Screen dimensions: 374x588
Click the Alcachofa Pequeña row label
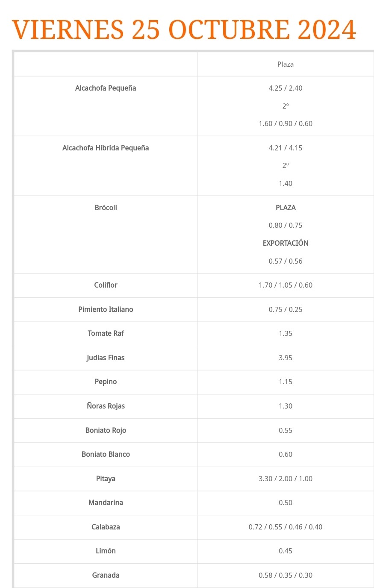pyautogui.click(x=106, y=88)
